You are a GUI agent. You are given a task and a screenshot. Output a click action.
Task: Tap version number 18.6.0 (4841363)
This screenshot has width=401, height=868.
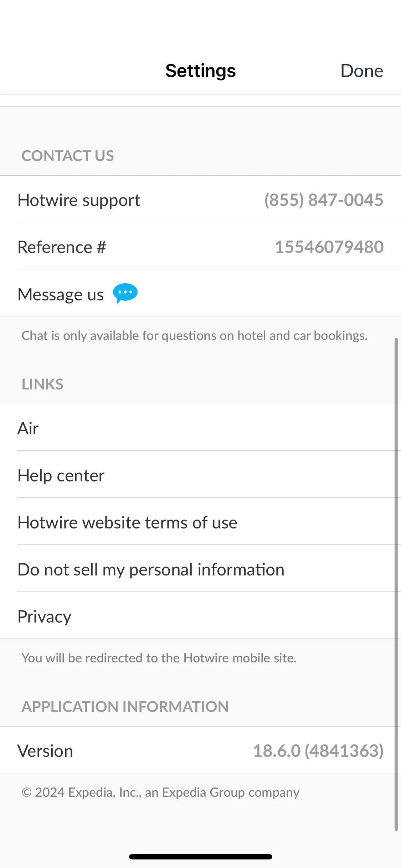(x=318, y=751)
